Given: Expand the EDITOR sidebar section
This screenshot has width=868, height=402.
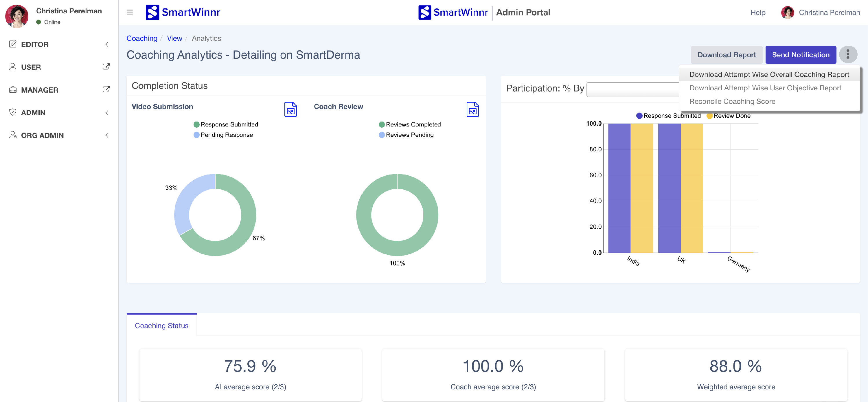Looking at the screenshot, I should (x=34, y=45).
